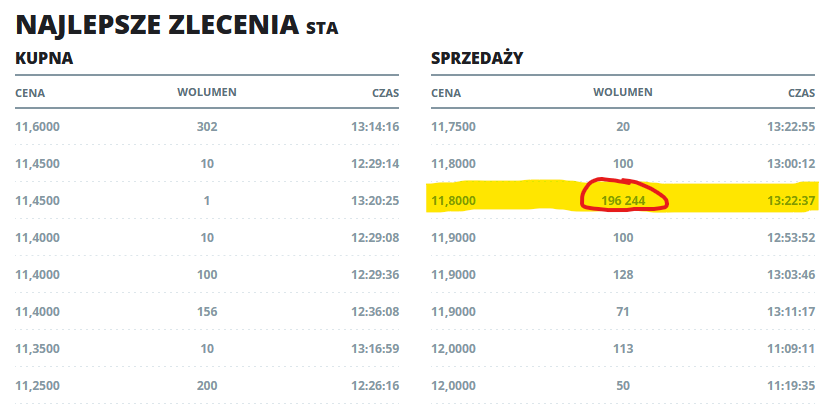Click the sell time 11:09:11
Viewport: 833px width, 407px height.
click(x=791, y=349)
